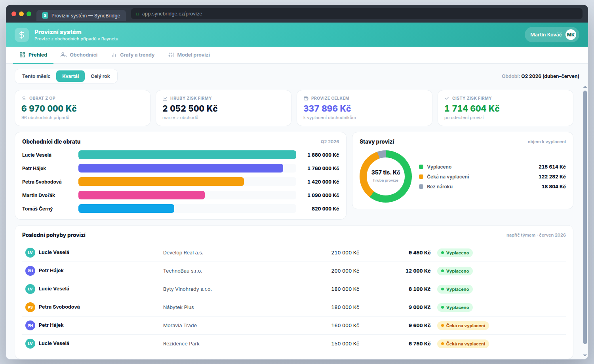Select the Celý rok period option
Image resolution: width=594 pixels, height=364 pixels.
coord(101,76)
